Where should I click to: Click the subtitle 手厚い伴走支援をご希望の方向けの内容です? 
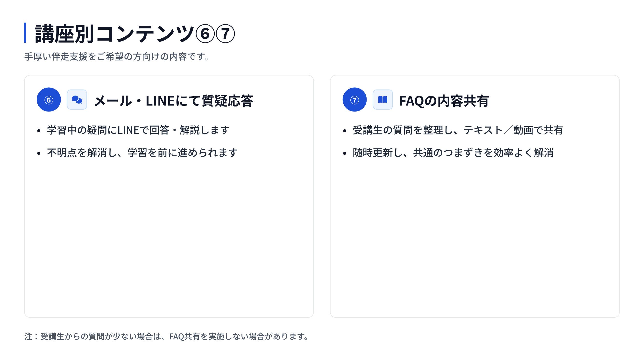coord(116,57)
